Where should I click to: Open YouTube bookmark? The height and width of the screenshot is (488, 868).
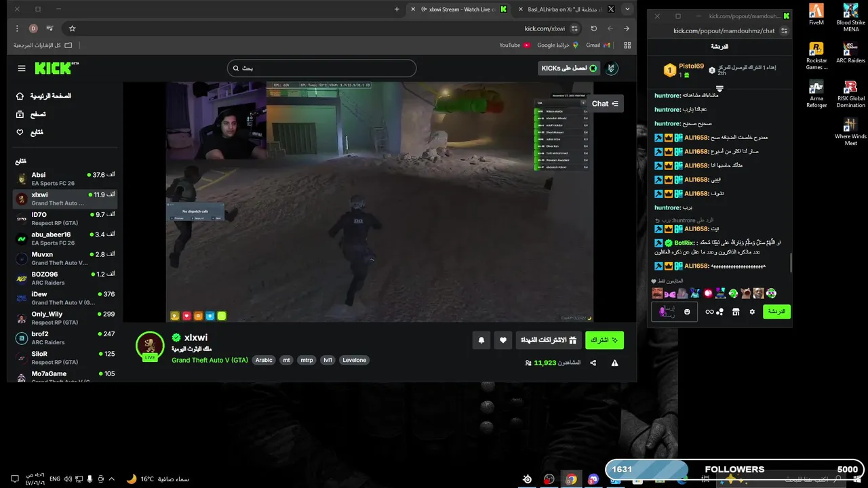click(515, 45)
